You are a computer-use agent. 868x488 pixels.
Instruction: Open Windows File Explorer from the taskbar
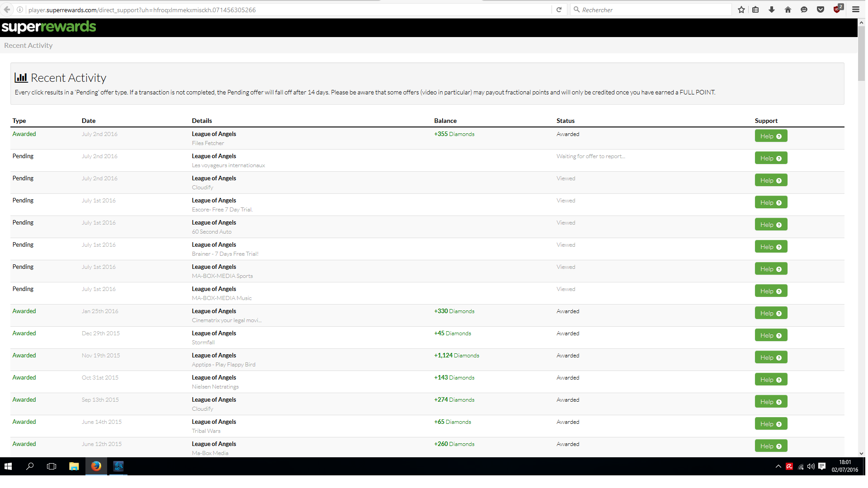(x=74, y=466)
